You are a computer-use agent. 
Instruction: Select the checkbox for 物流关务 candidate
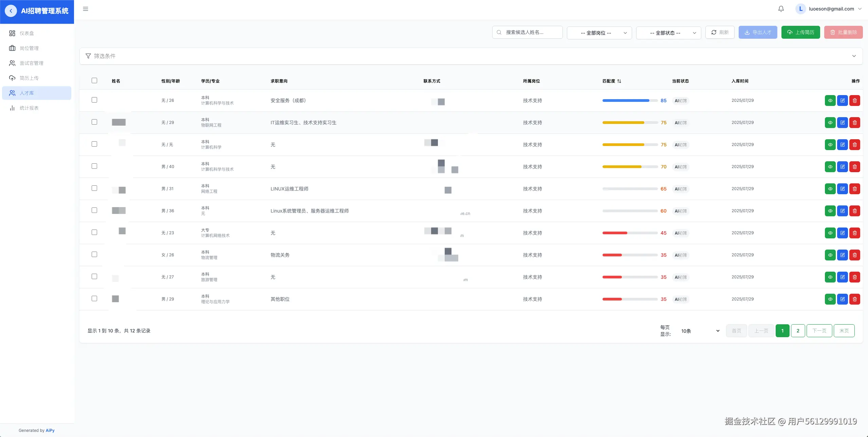[94, 254]
